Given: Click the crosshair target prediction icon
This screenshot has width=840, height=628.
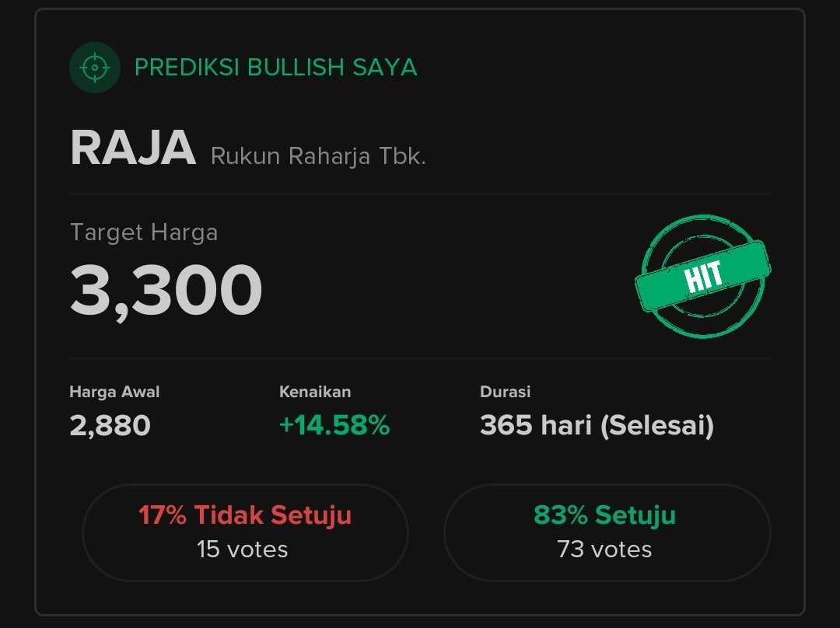Looking at the screenshot, I should tap(95, 68).
